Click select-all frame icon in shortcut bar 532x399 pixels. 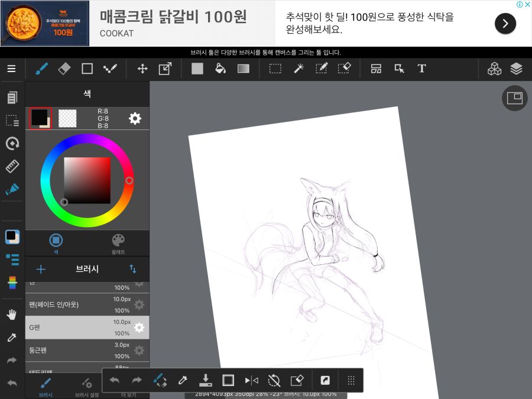click(228, 380)
